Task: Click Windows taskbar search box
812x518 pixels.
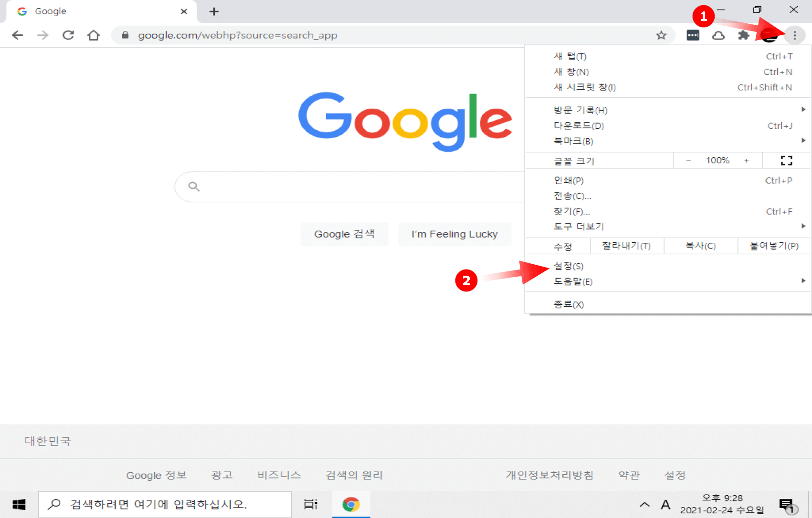Action: (165, 505)
